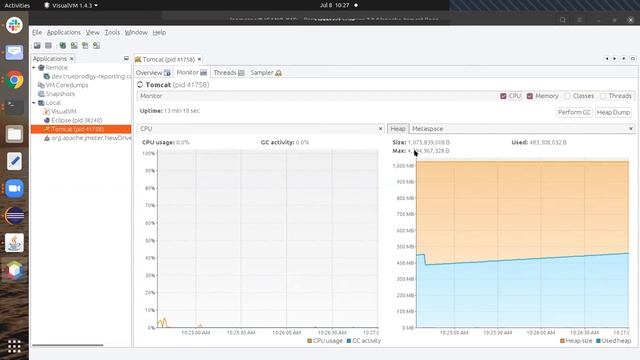This screenshot has height=360, width=640.
Task: Close the Tomcat (pid 41758) document tab
Action: (199, 60)
